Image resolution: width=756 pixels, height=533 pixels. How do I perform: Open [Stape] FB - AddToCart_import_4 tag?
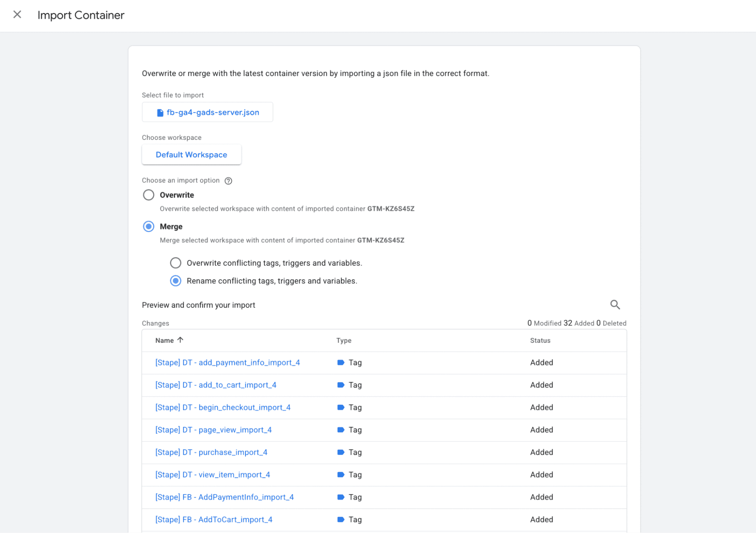[214, 519]
